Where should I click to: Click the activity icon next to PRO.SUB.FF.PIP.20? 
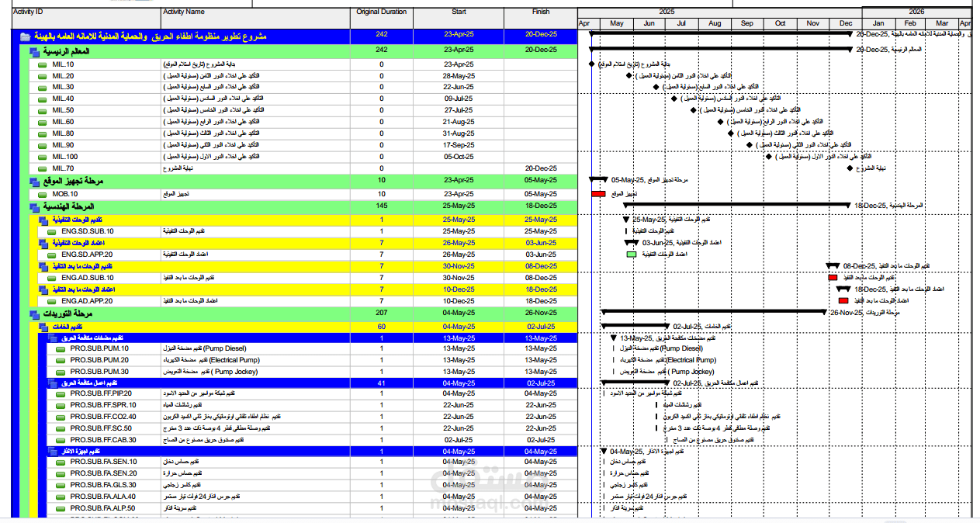(61, 394)
